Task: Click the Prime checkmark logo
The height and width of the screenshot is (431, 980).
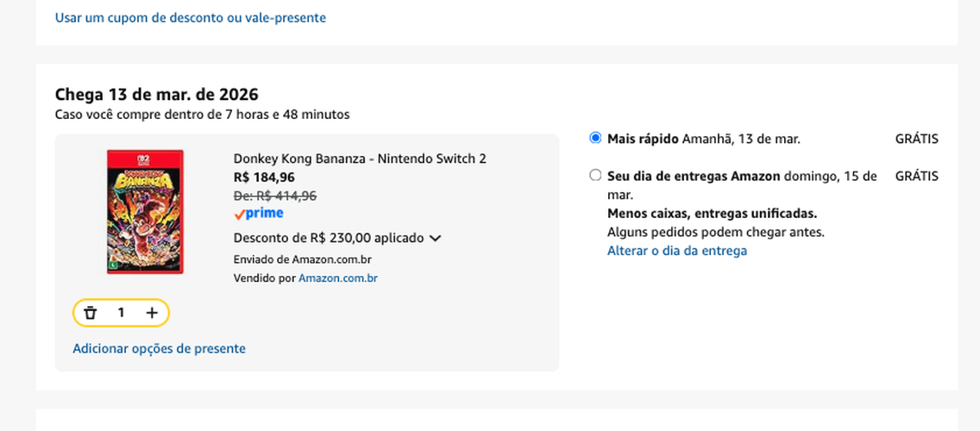Action: (x=259, y=214)
